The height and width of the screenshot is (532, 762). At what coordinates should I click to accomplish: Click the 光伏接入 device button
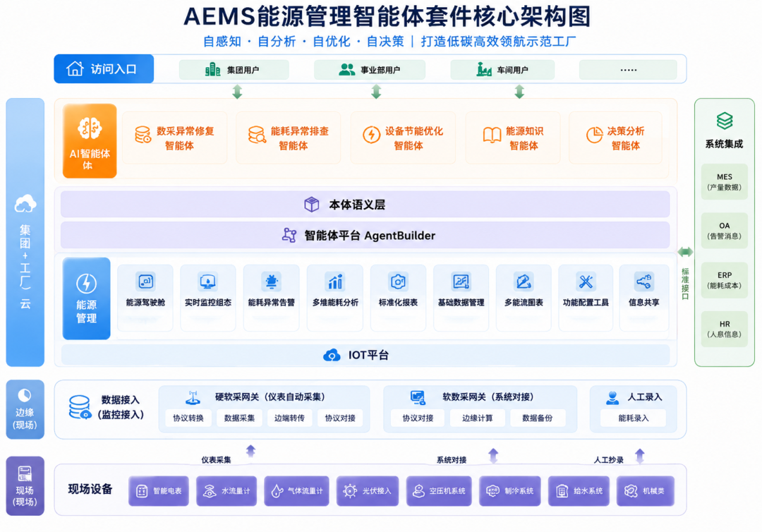[368, 490]
